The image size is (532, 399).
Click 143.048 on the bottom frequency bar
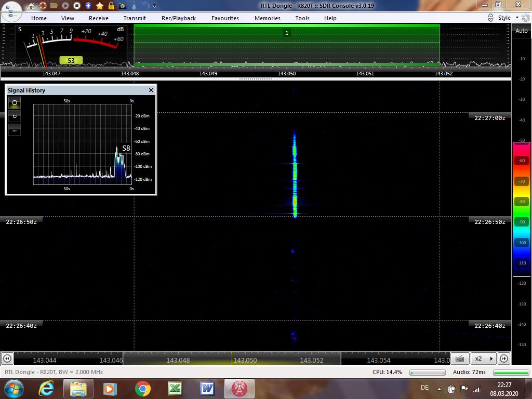[178, 361]
